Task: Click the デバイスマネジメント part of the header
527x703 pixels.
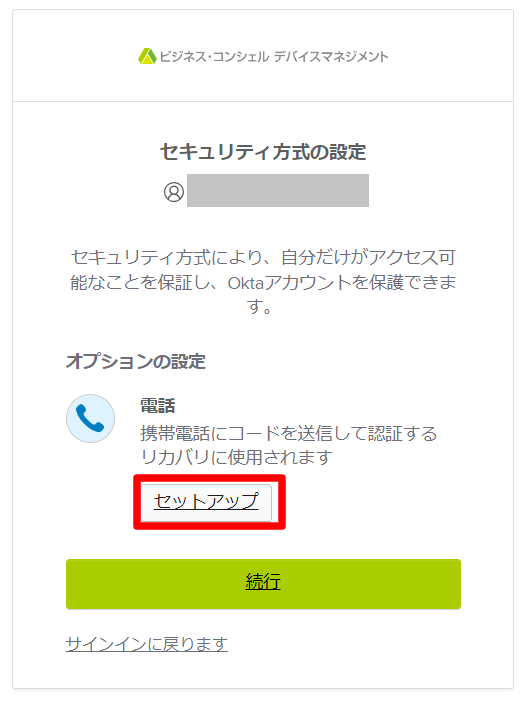Action: [x=331, y=56]
